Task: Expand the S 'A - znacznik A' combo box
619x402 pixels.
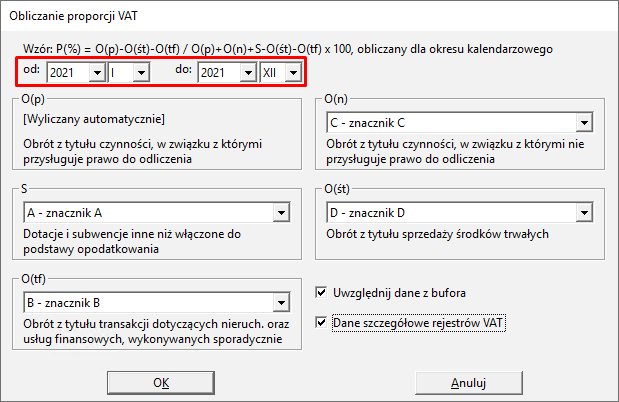Action: [x=278, y=212]
